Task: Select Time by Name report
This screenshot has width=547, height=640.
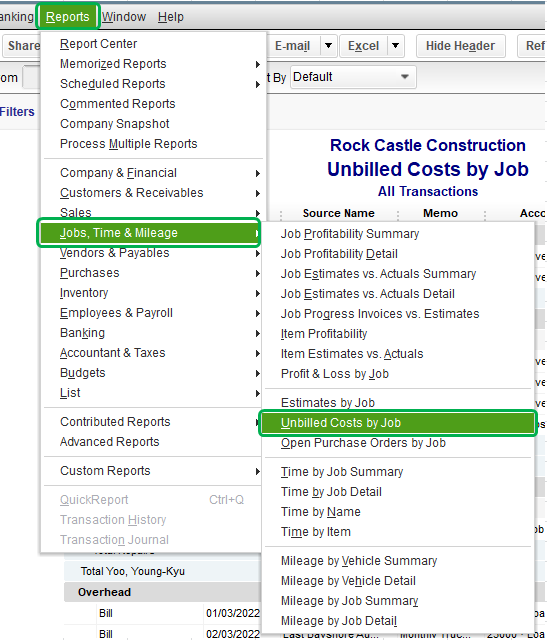Action: click(x=398, y=512)
